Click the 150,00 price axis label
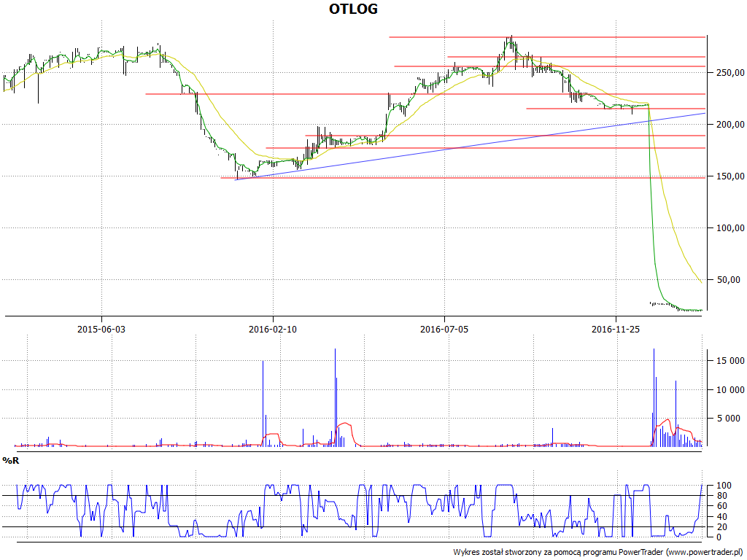The height and width of the screenshot is (560, 747). tap(729, 176)
